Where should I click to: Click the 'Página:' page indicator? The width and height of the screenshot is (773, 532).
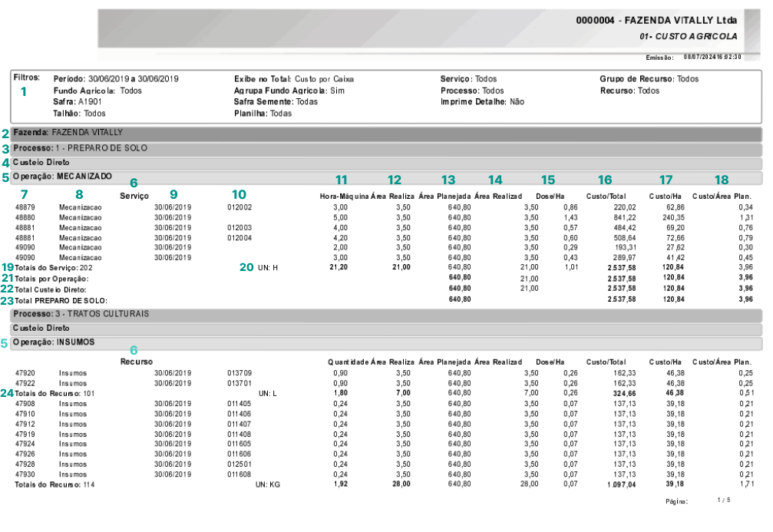pyautogui.click(x=698, y=501)
